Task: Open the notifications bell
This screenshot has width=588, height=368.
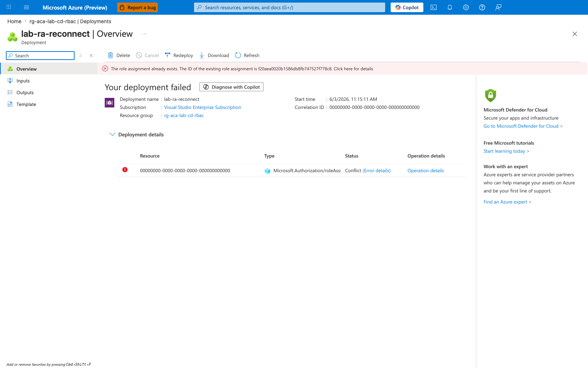Action: click(x=450, y=7)
